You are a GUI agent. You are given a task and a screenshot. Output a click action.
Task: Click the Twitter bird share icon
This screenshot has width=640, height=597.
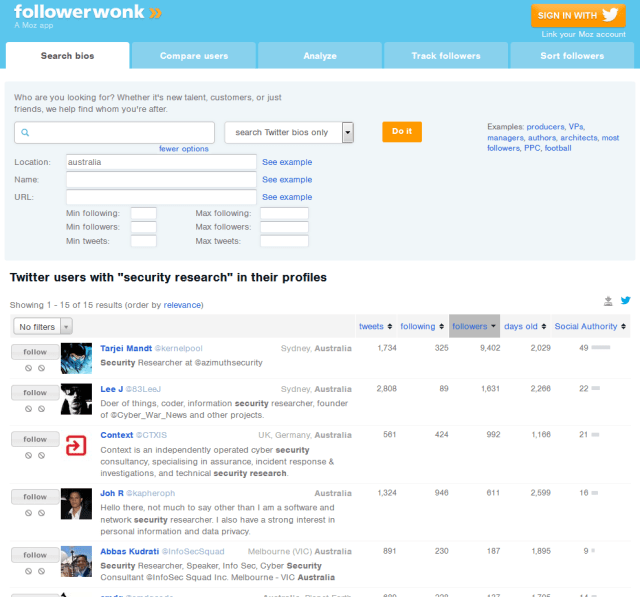click(625, 301)
